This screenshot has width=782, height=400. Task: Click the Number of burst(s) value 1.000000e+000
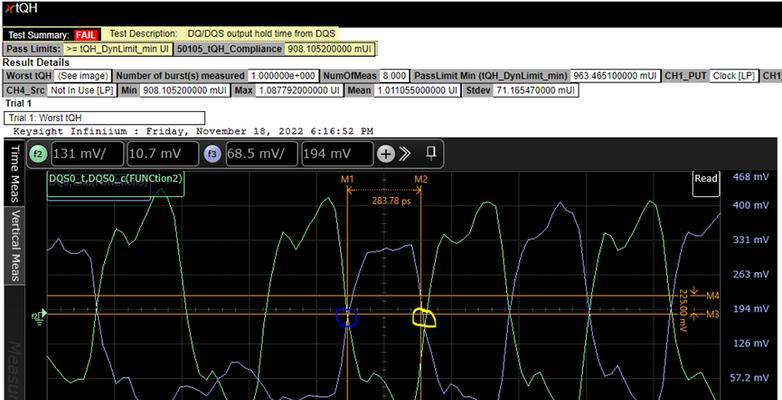tap(283, 76)
